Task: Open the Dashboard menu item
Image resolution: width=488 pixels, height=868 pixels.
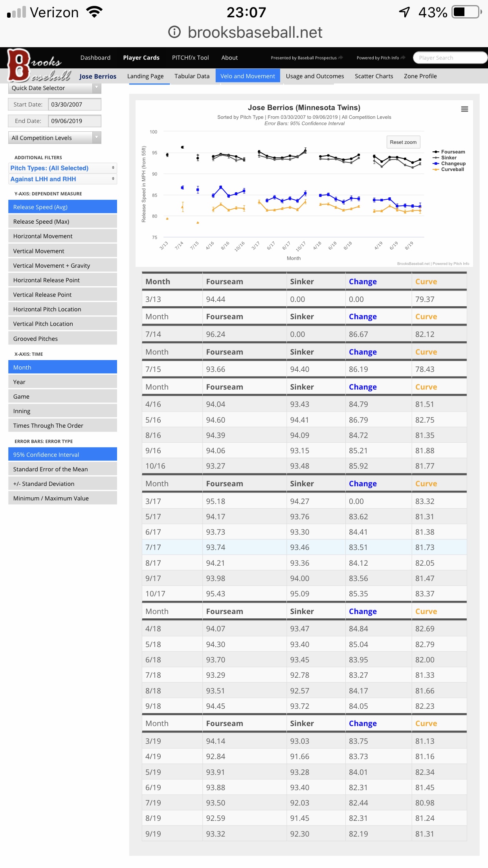Action: [x=95, y=57]
